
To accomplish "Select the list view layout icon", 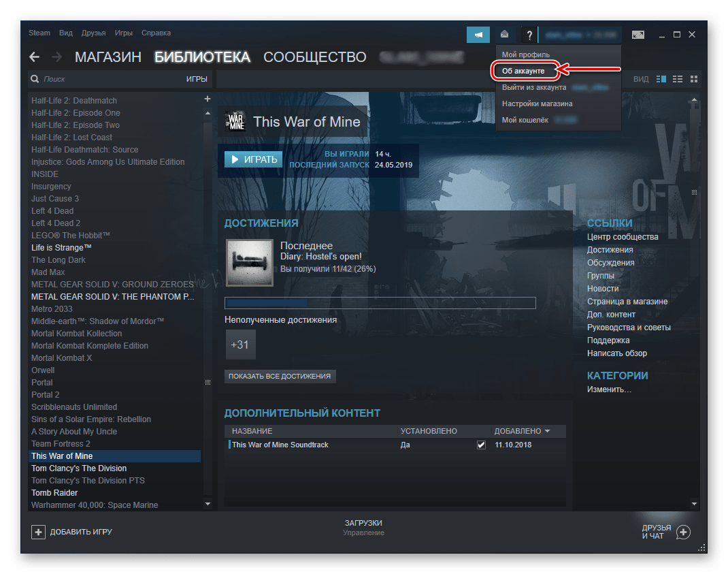I will (x=678, y=79).
